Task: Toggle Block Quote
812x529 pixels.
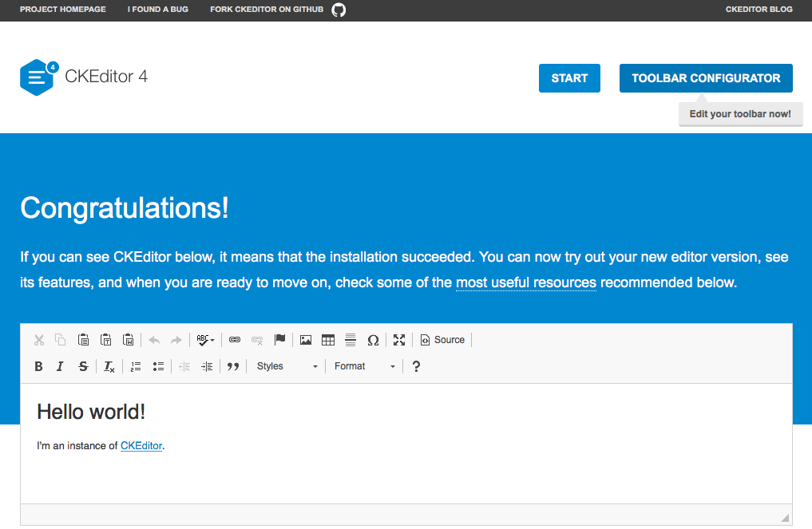Action: click(x=233, y=366)
